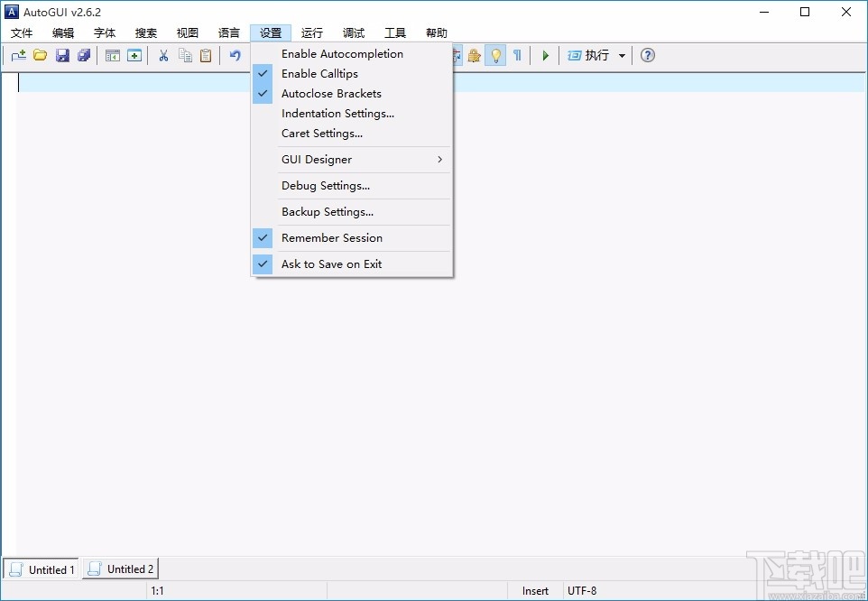
Task: Save the current document
Action: click(62, 55)
